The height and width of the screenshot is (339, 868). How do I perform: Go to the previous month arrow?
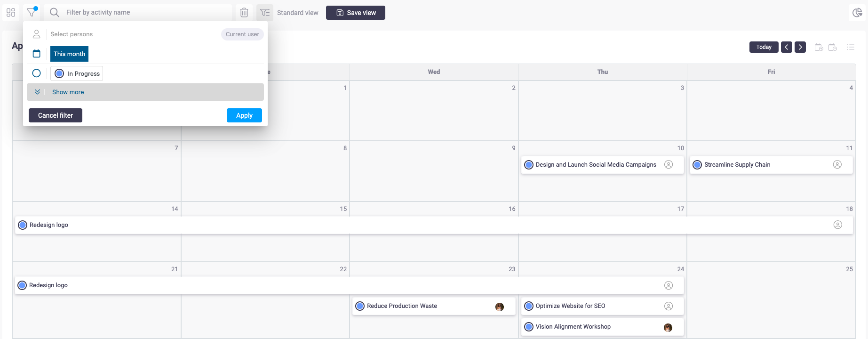[x=787, y=47]
